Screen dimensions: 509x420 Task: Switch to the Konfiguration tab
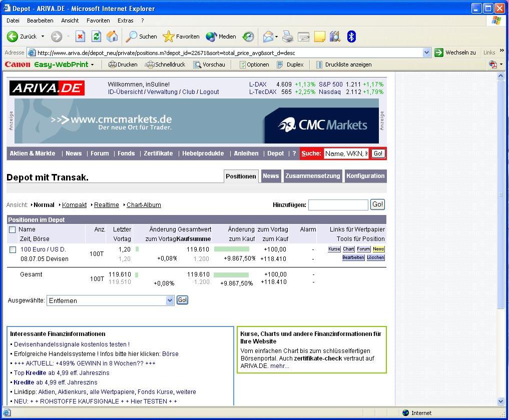pos(365,176)
